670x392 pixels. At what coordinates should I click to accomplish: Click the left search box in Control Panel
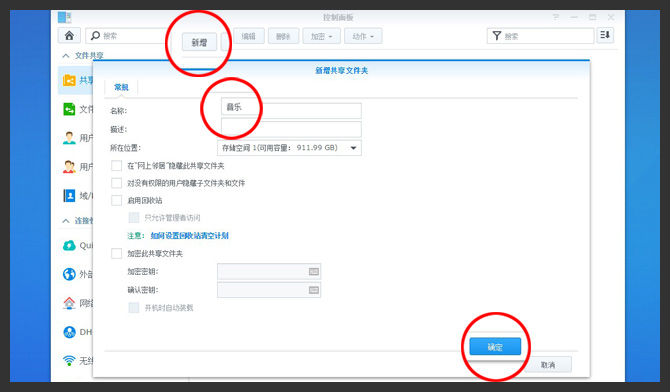tap(126, 35)
